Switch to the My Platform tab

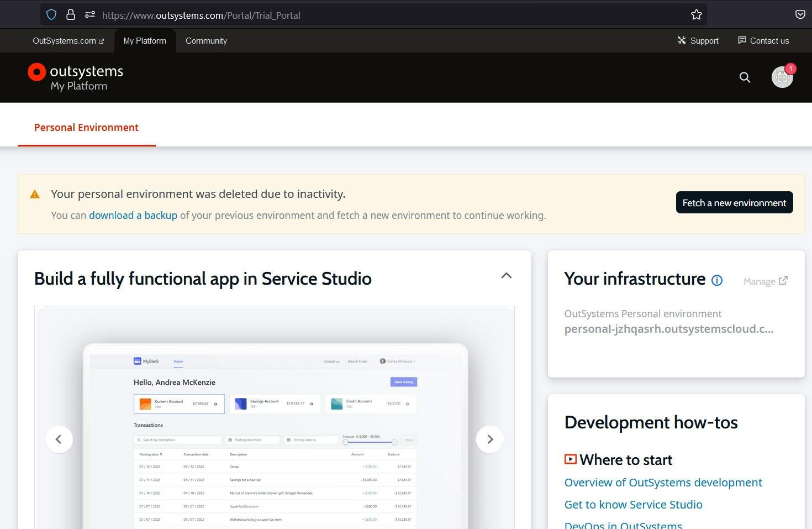(x=145, y=41)
